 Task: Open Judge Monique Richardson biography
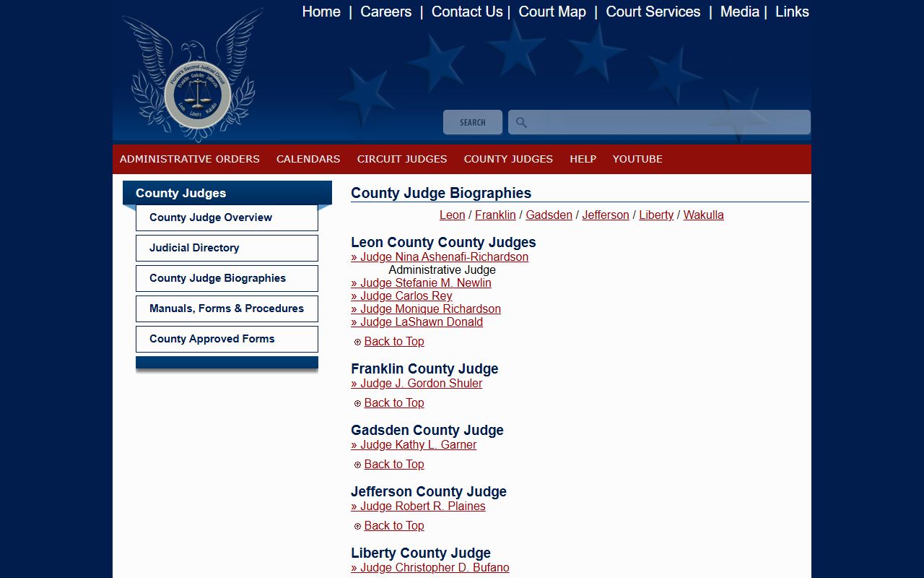point(426,309)
